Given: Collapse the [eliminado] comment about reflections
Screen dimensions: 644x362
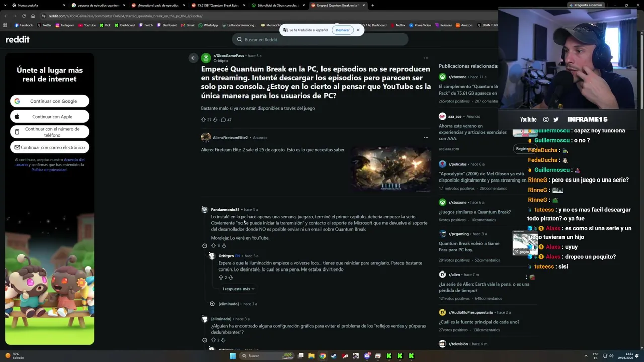Looking at the screenshot, I should (205, 340).
